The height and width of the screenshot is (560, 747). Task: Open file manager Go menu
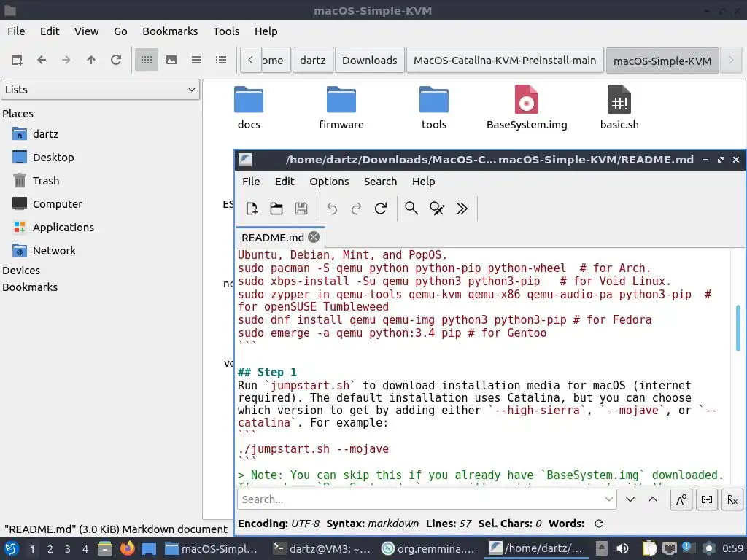[120, 31]
